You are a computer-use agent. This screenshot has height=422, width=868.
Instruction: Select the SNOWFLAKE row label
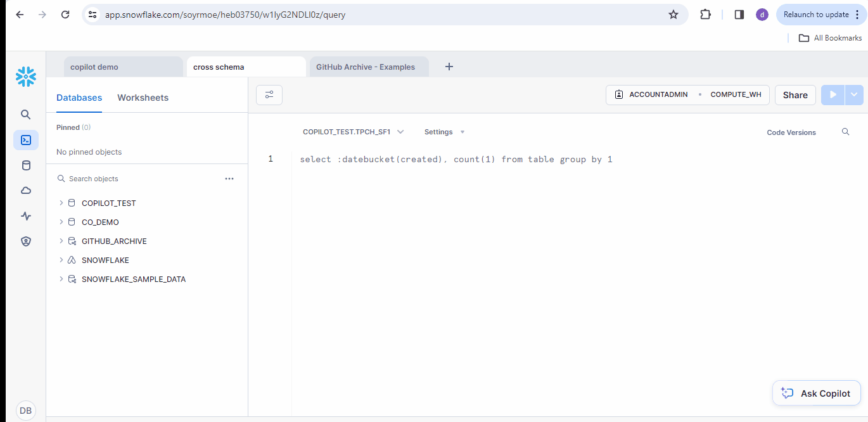(x=105, y=260)
